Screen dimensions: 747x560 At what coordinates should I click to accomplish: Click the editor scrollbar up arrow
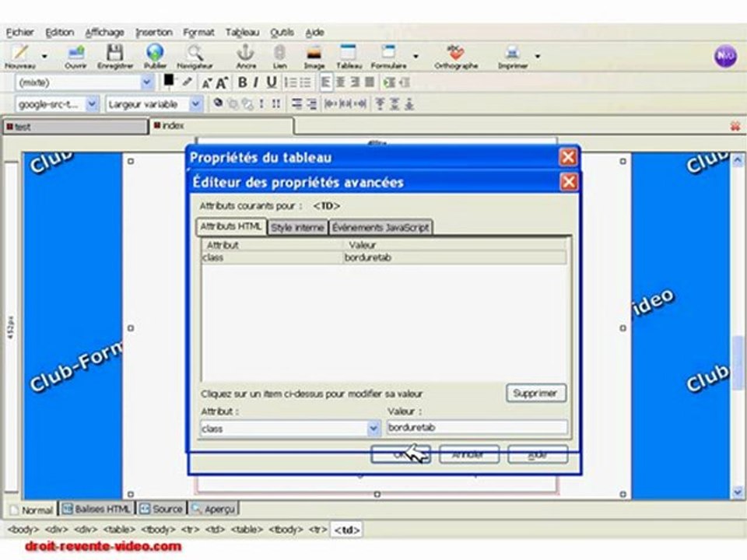click(x=738, y=160)
